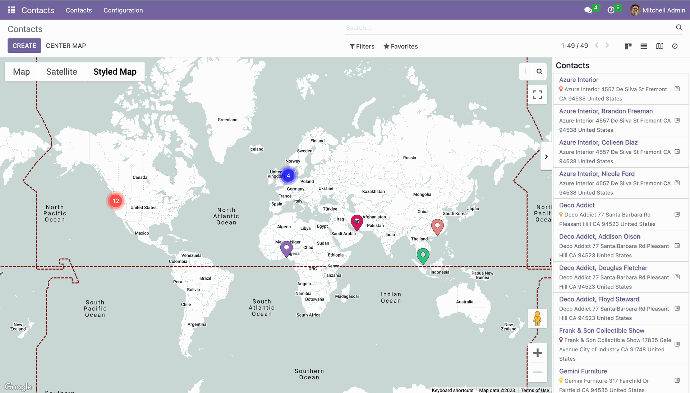Open Azure Interior, Nicole Ford link
The image size is (690, 393).
click(597, 173)
